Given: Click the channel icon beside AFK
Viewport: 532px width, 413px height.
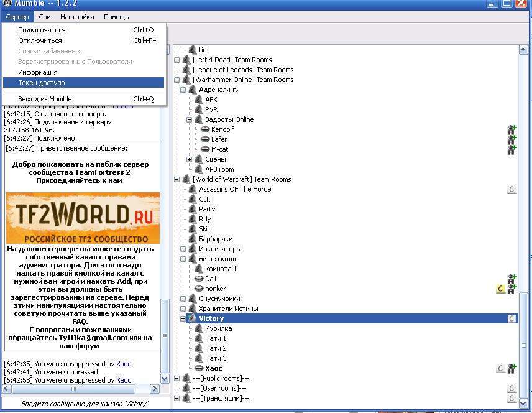Looking at the screenshot, I should coord(199,100).
